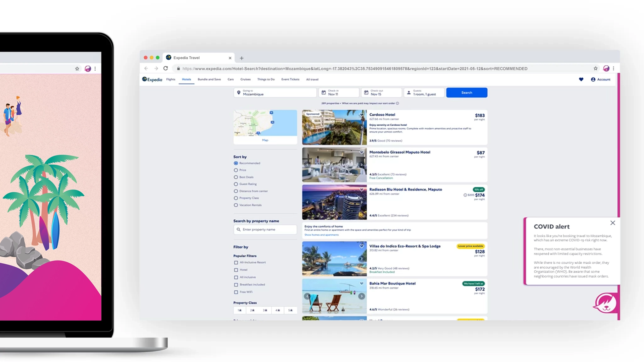Open Things to Do tab
Image resolution: width=644 pixels, height=362 pixels.
[266, 80]
